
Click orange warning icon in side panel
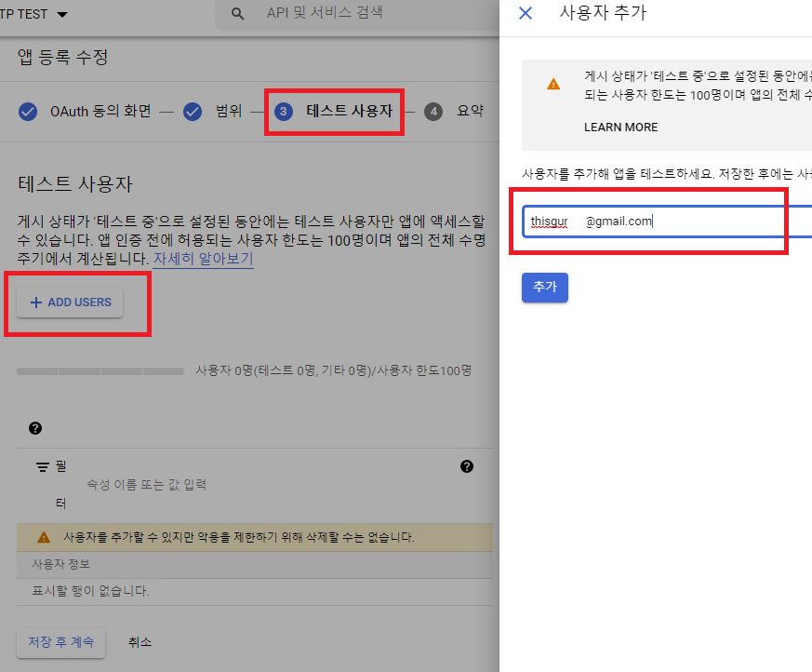(553, 84)
